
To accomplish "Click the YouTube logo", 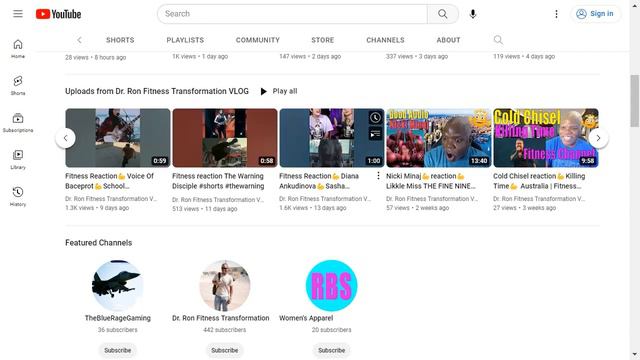I will coord(58,14).
